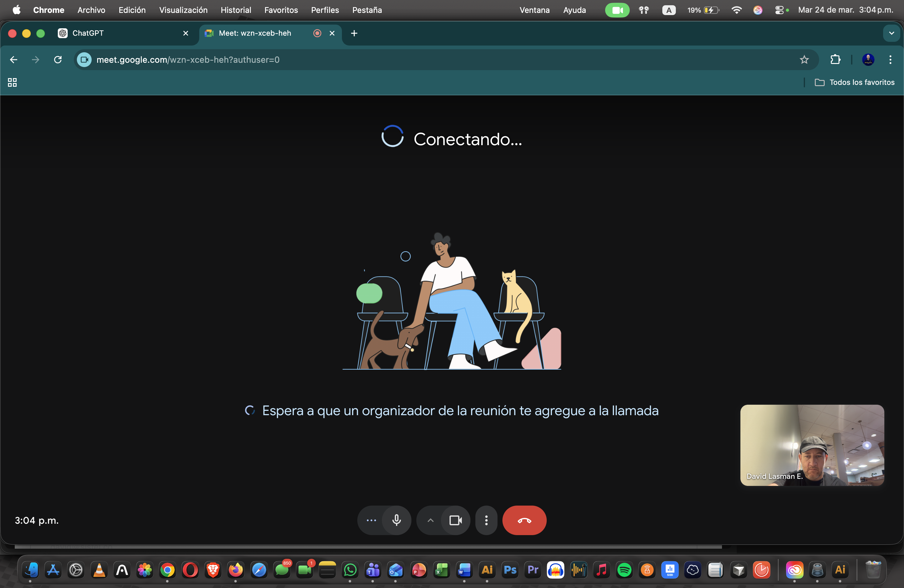Go back to the previous page
The width and height of the screenshot is (904, 588).
14,60
